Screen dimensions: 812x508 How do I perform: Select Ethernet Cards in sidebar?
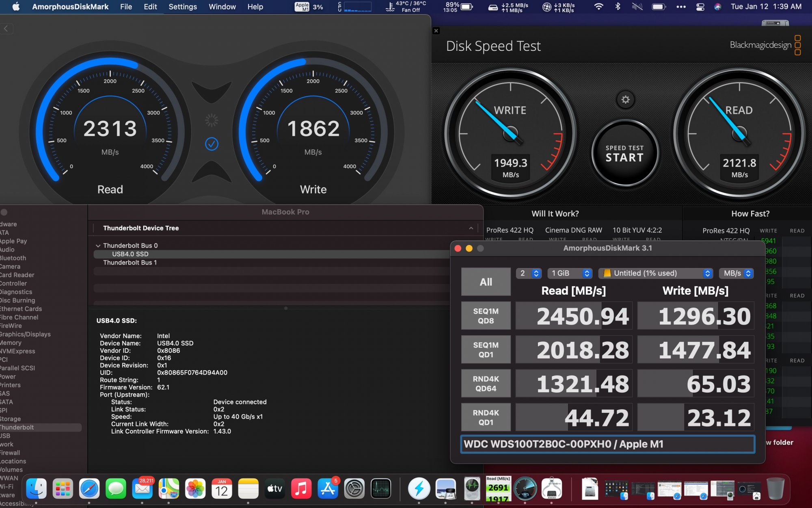click(21, 309)
